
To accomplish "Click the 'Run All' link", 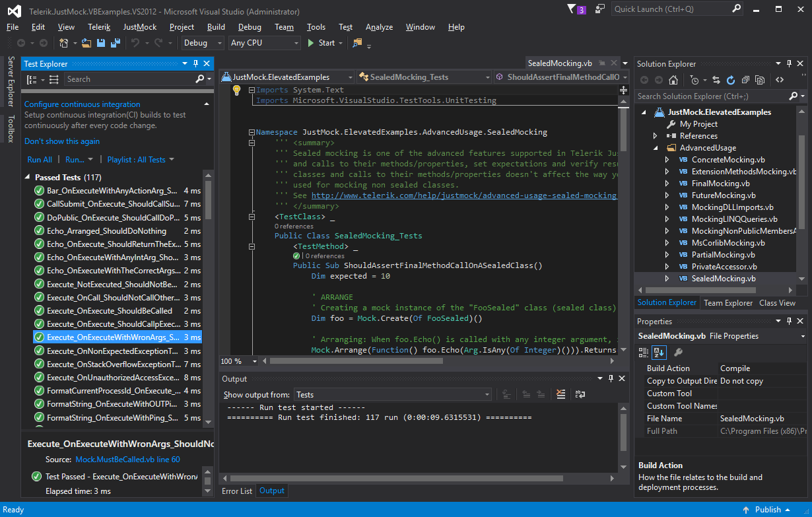I will tap(40, 160).
